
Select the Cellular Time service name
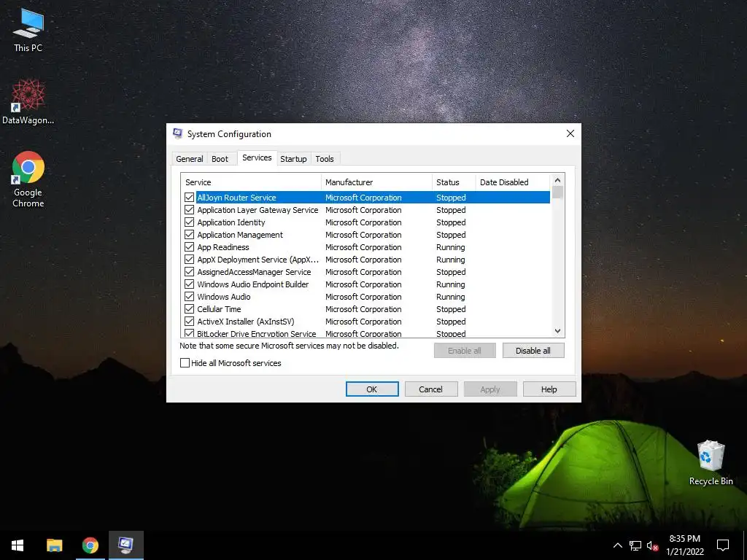click(219, 308)
